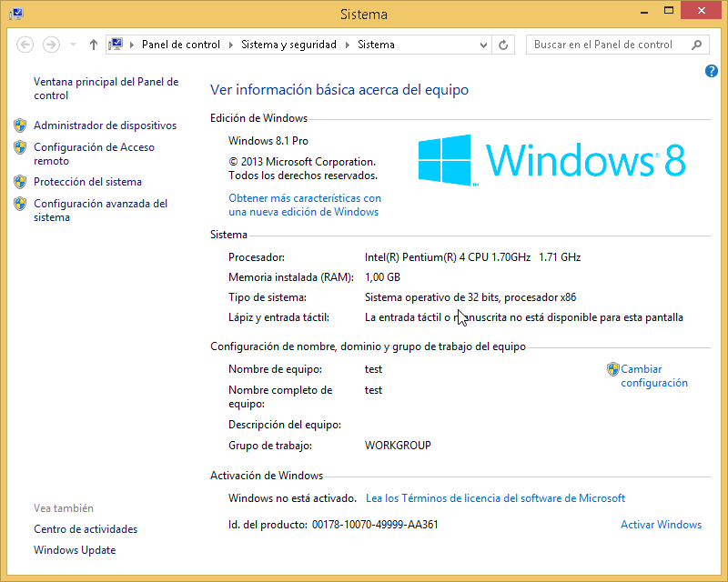Read Términos de licencia del software de Microsoft
This screenshot has height=582, width=728.
[x=495, y=498]
